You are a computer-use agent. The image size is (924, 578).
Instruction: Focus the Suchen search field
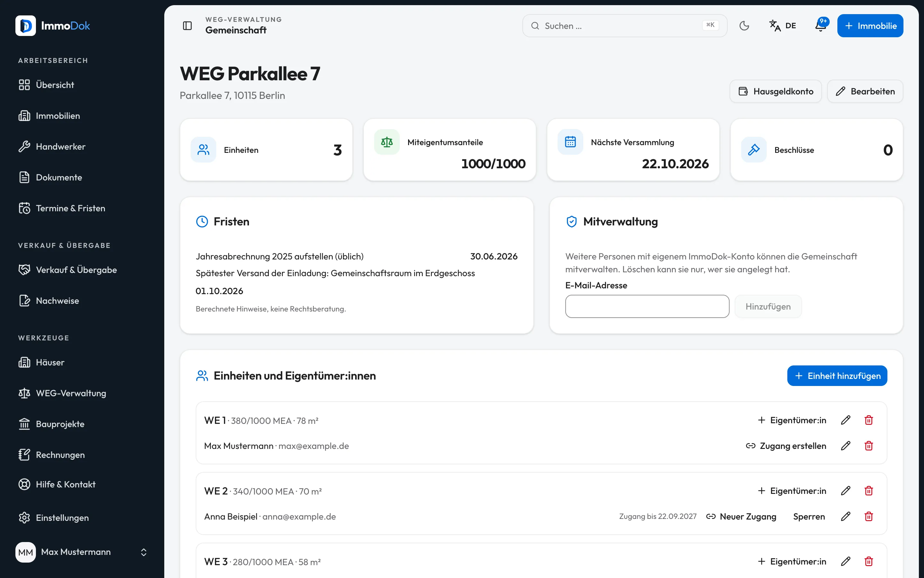pos(624,26)
